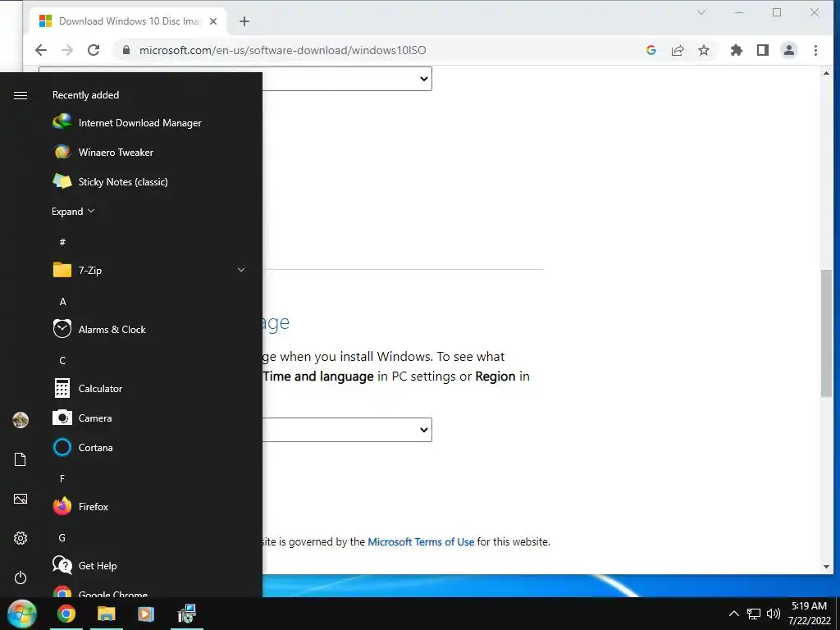Open Chrome tab search chevron

coord(701,12)
